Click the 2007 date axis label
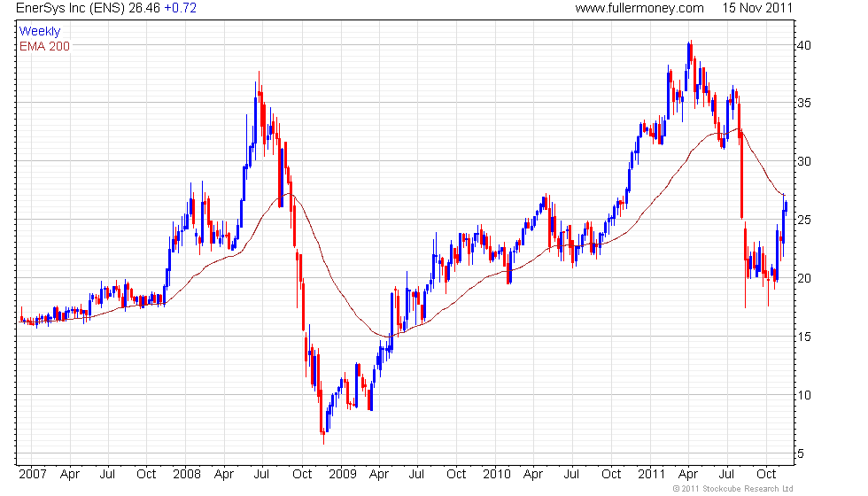 (32, 475)
